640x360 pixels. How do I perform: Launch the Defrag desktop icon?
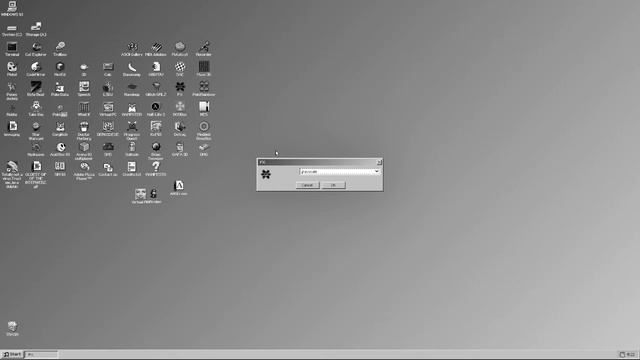pyautogui.click(x=180, y=129)
